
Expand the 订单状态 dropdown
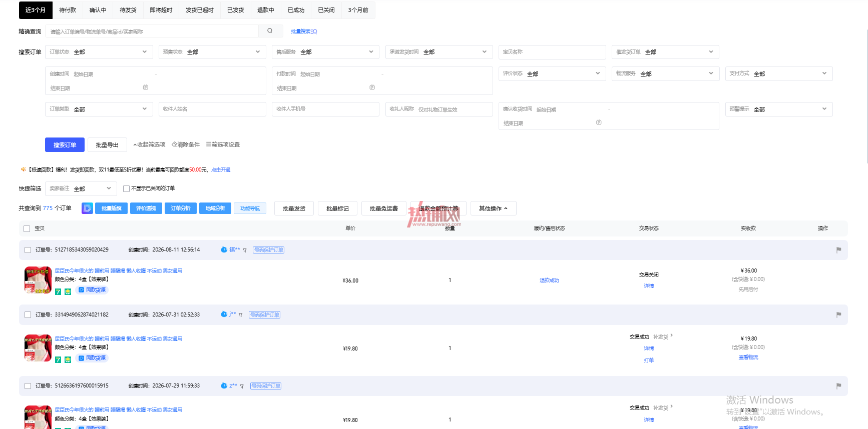[99, 52]
